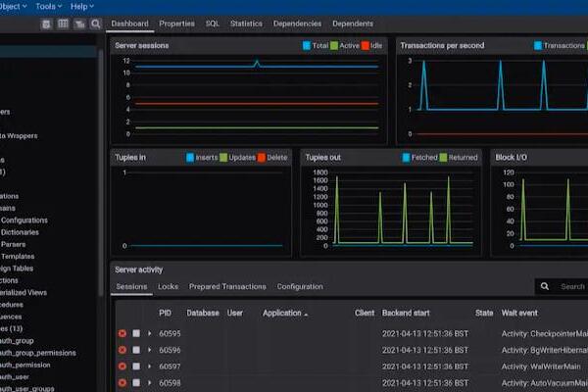Terminate session for PID 60597
The width and height of the screenshot is (588, 392).
(x=122, y=366)
